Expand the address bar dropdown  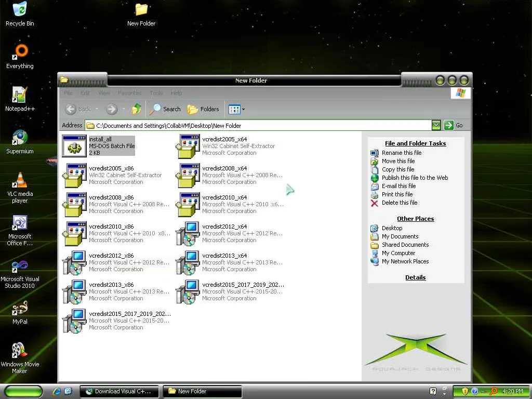[436, 125]
